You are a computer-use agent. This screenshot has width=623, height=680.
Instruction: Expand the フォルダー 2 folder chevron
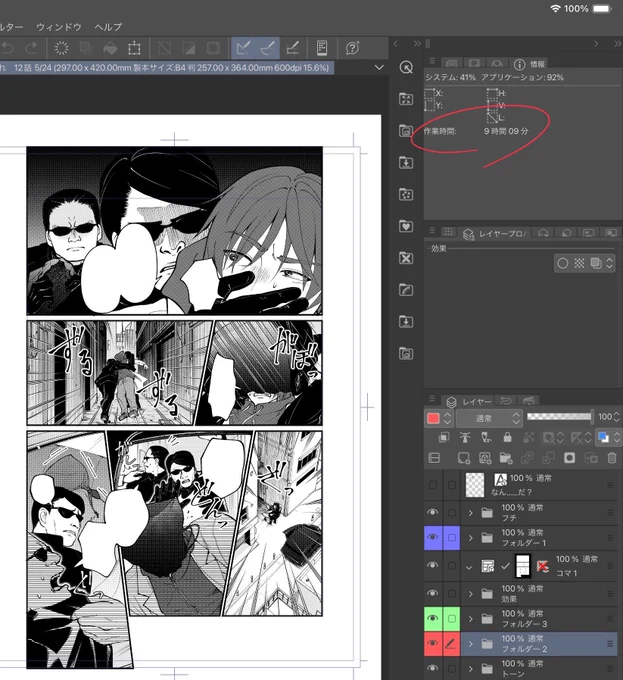click(470, 644)
